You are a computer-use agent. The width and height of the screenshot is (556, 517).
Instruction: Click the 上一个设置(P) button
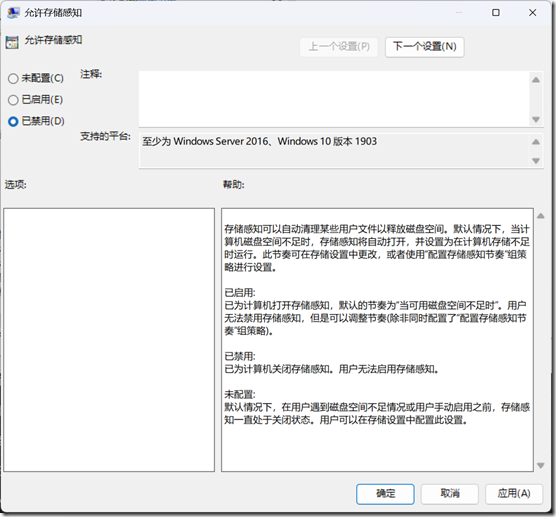click(x=339, y=47)
